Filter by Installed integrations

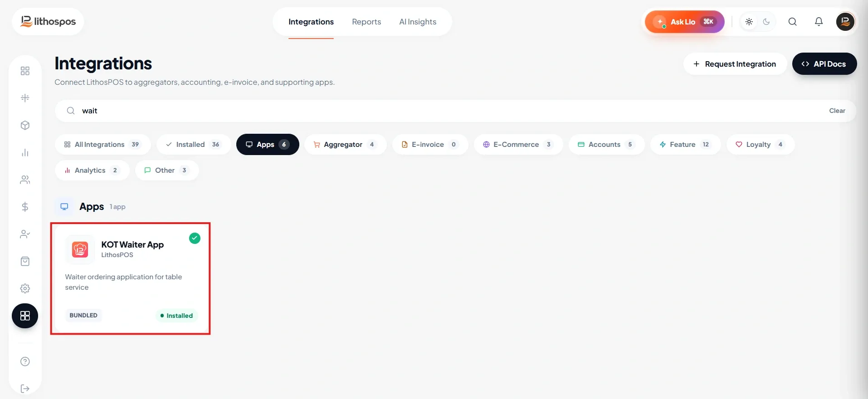[x=194, y=145]
